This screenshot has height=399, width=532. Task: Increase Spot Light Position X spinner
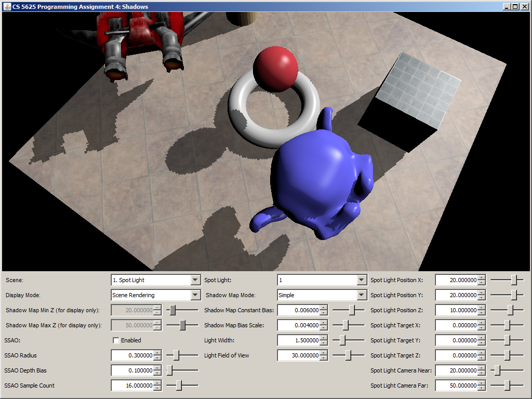(x=482, y=277)
